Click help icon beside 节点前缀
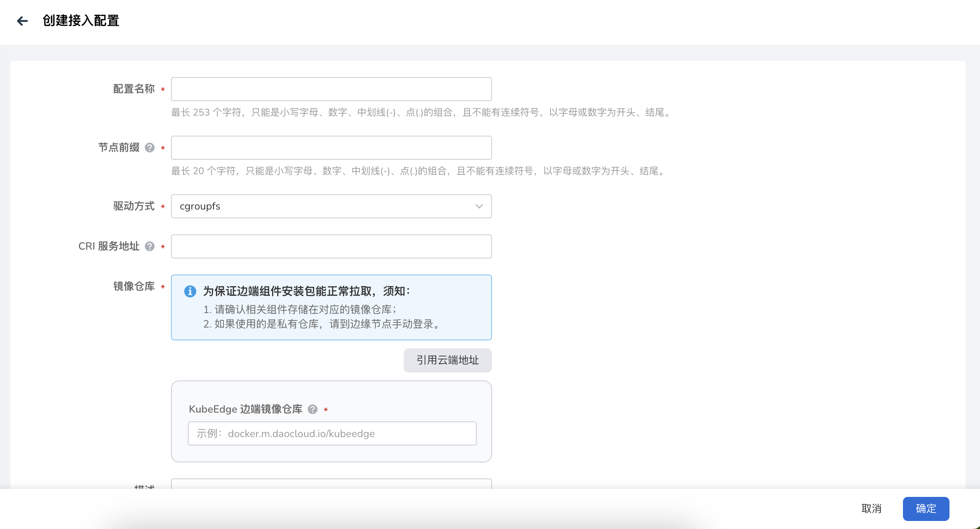The height and width of the screenshot is (529, 980). (x=150, y=148)
